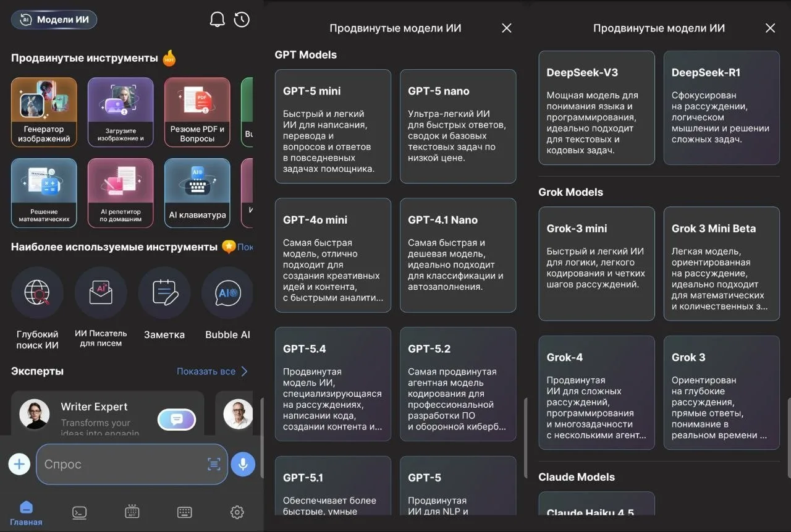Click the Grok Models section heading

pos(570,192)
